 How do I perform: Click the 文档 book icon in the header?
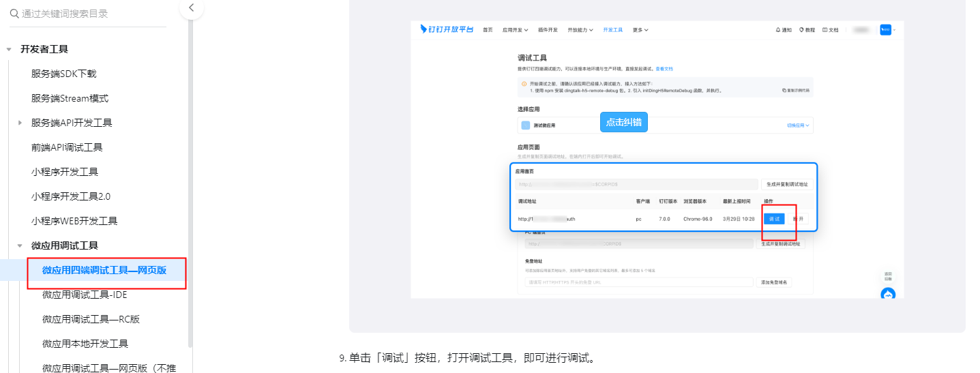click(x=825, y=30)
